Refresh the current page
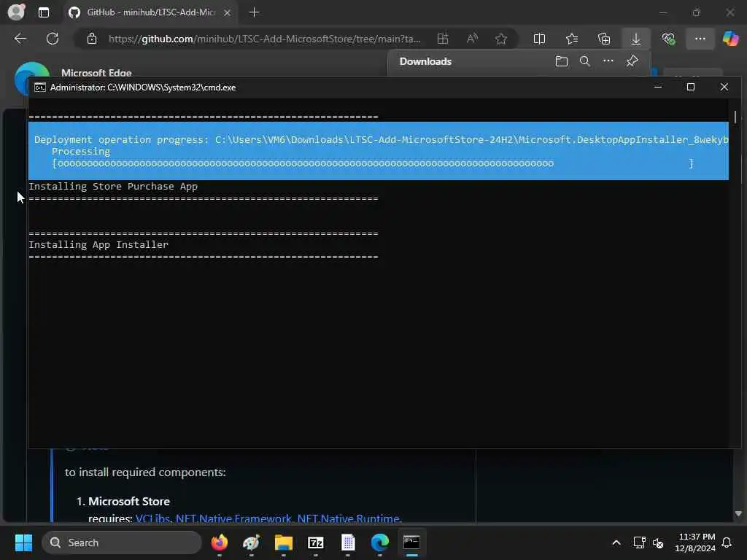This screenshot has width=747, height=560. point(53,39)
